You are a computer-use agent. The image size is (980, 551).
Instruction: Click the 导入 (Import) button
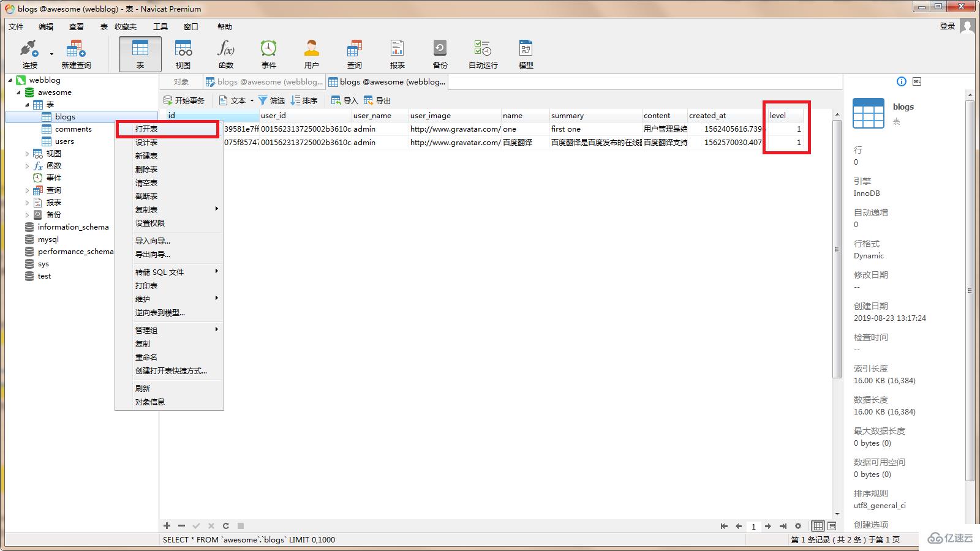(344, 100)
